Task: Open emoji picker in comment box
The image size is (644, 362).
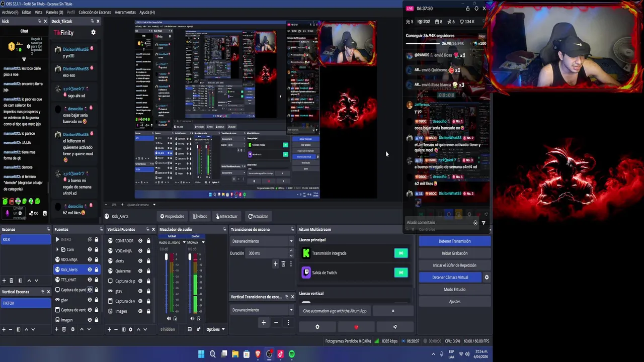Action: point(475,223)
